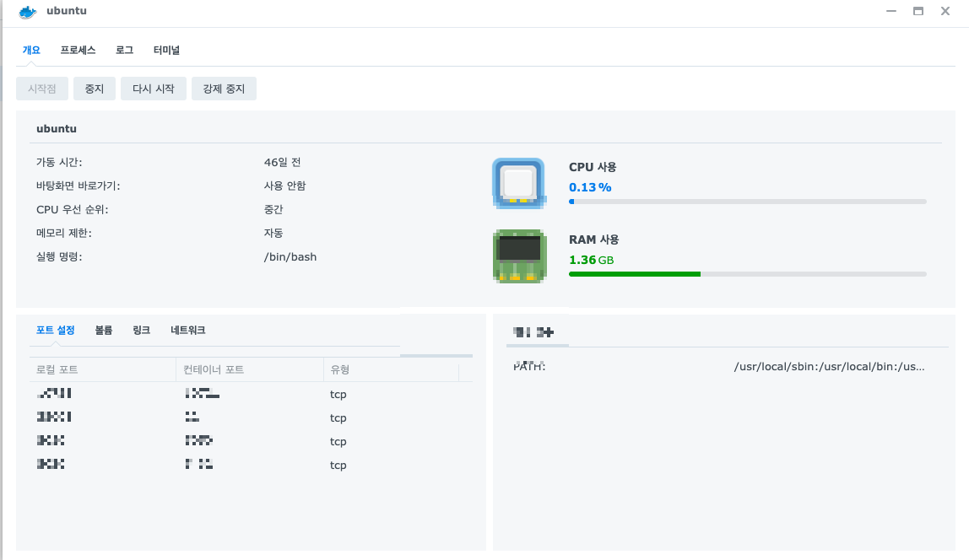Click the 다시 시작 button
Image resolution: width=969 pixels, height=560 pixels.
[154, 89]
